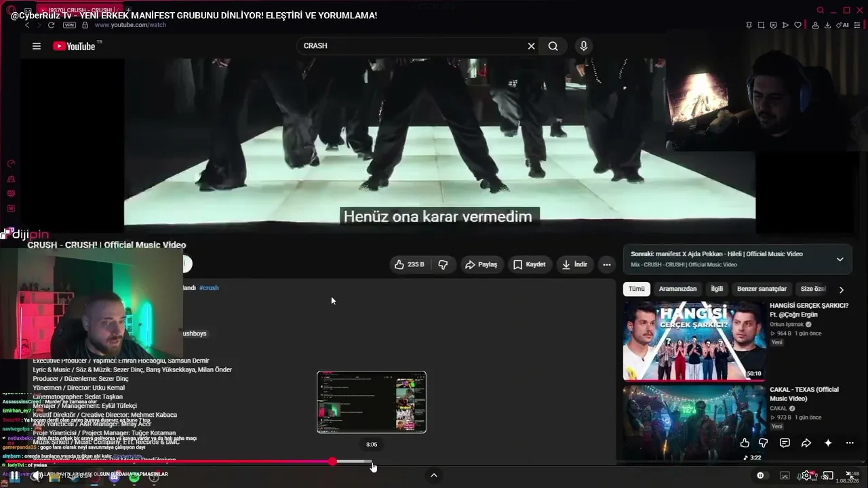868x488 pixels.
Task: Download the video with İndir
Action: 574,264
